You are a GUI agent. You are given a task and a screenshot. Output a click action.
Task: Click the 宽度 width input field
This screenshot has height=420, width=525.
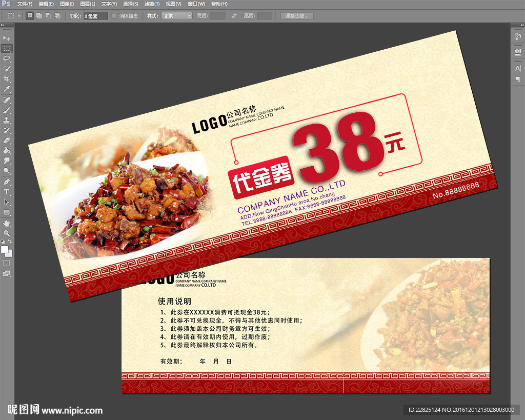pyautogui.click(x=217, y=16)
